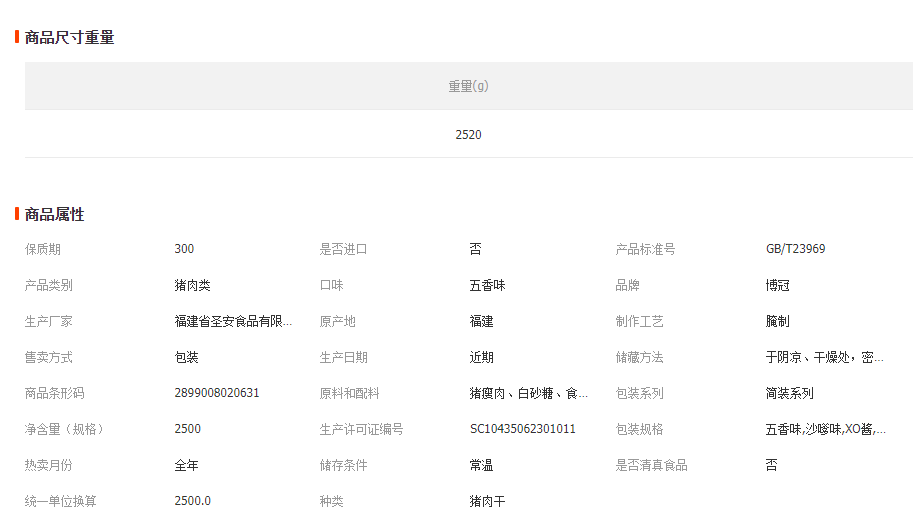Click the flavor value 五香味
The height and width of the screenshot is (515, 923).
click(x=487, y=286)
